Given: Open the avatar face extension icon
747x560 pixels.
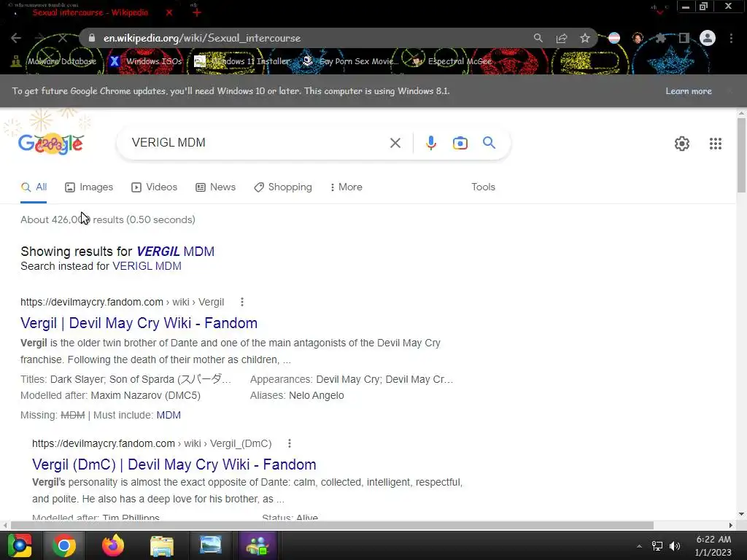Looking at the screenshot, I should tap(638, 38).
